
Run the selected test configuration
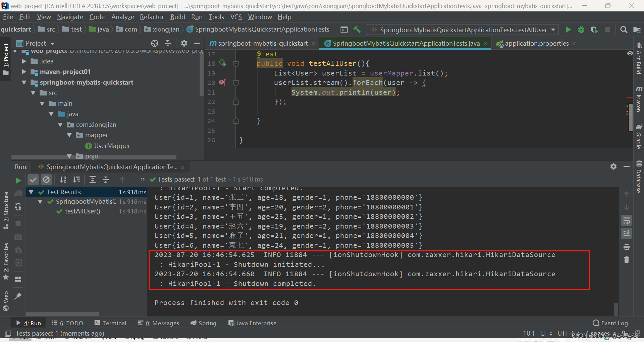pos(568,30)
